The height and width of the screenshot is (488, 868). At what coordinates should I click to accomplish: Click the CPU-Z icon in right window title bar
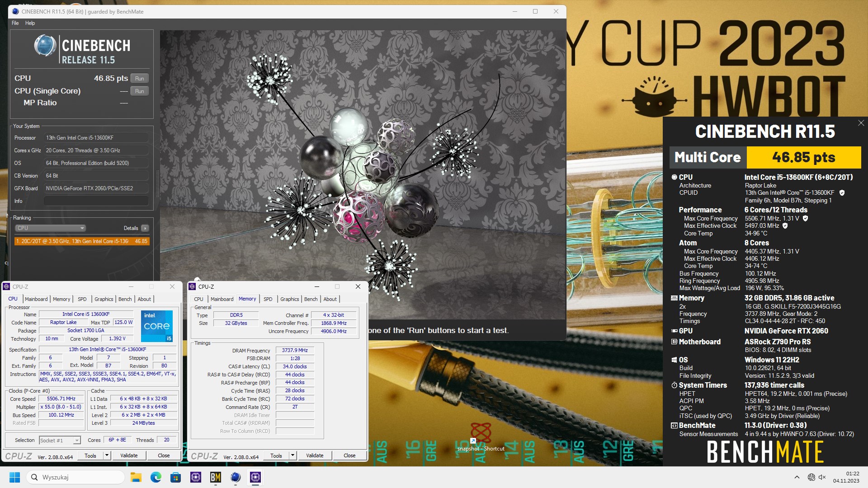[x=192, y=286]
